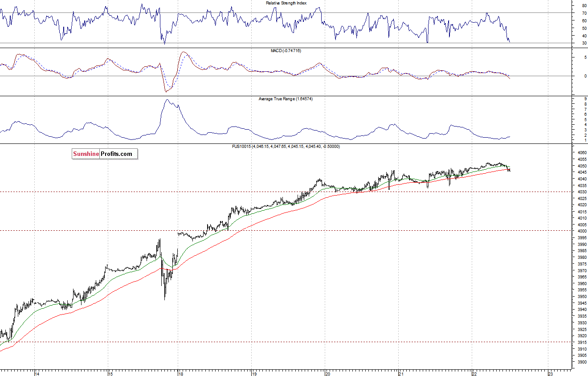
Task: Click the 80 level on RSI scale
Action: [584, 6]
